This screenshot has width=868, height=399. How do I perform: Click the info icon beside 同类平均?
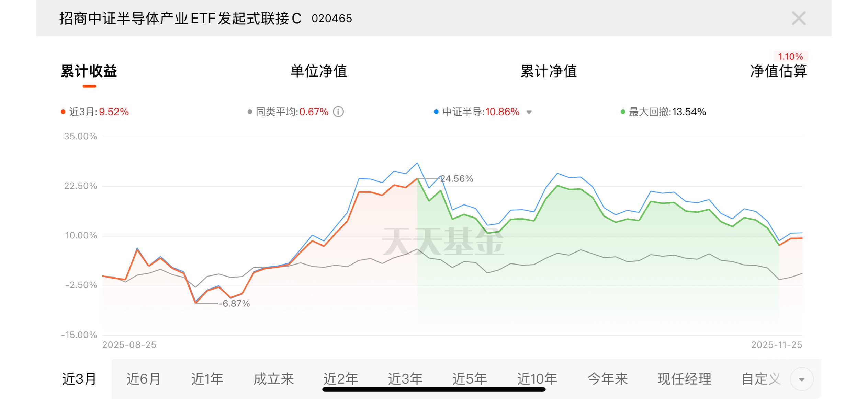[x=338, y=112]
